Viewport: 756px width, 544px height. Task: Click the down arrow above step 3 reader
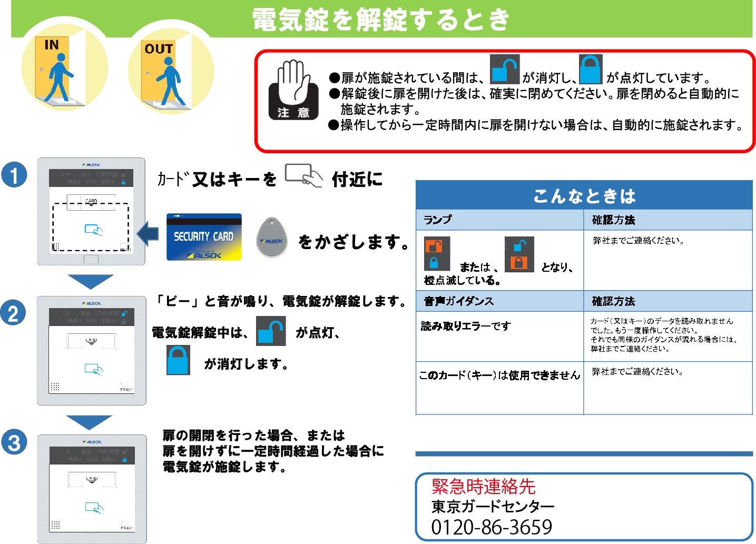[89, 422]
